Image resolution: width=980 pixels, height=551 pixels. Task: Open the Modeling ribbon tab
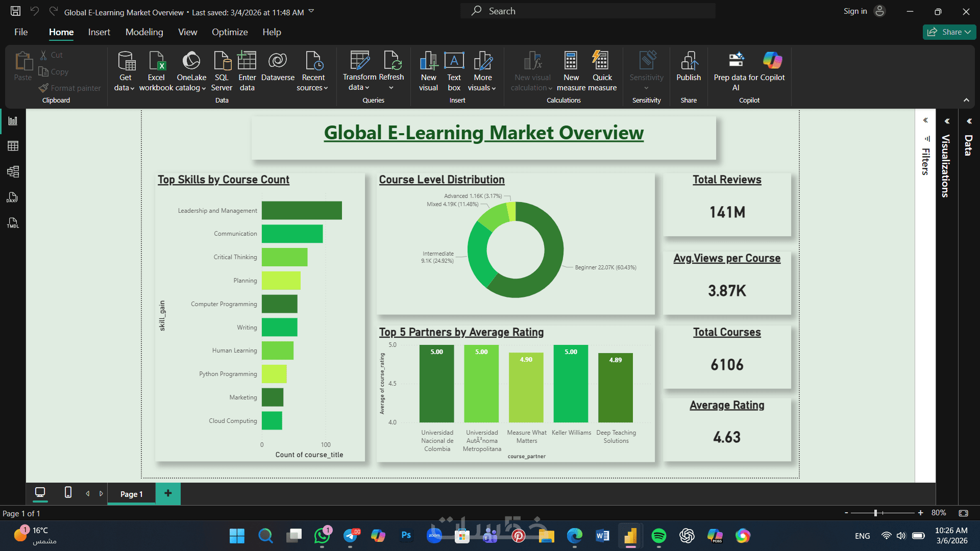pos(144,32)
